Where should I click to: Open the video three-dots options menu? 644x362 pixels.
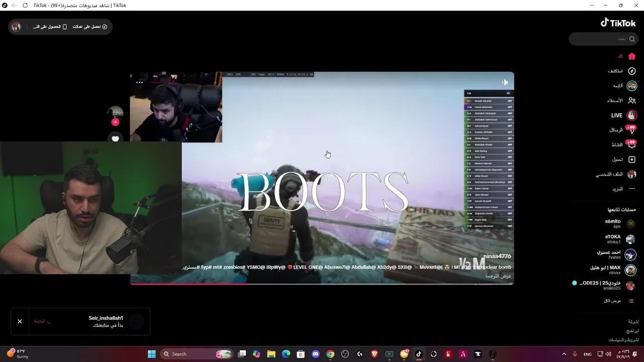[x=139, y=82]
